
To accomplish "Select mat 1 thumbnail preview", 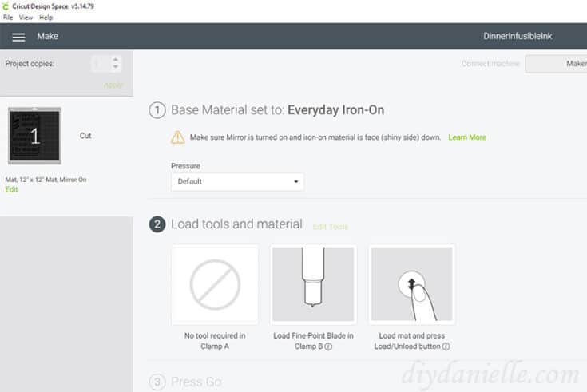I will (34, 137).
